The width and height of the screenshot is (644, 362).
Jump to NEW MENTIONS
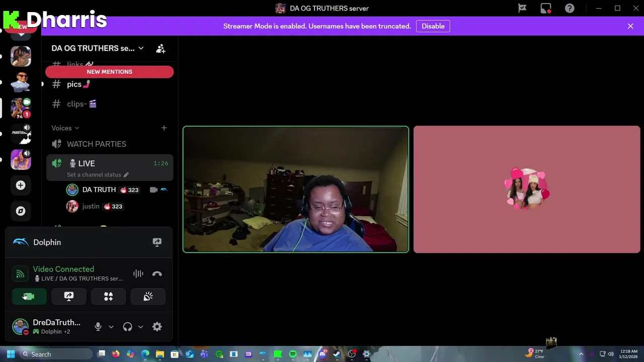pos(109,72)
